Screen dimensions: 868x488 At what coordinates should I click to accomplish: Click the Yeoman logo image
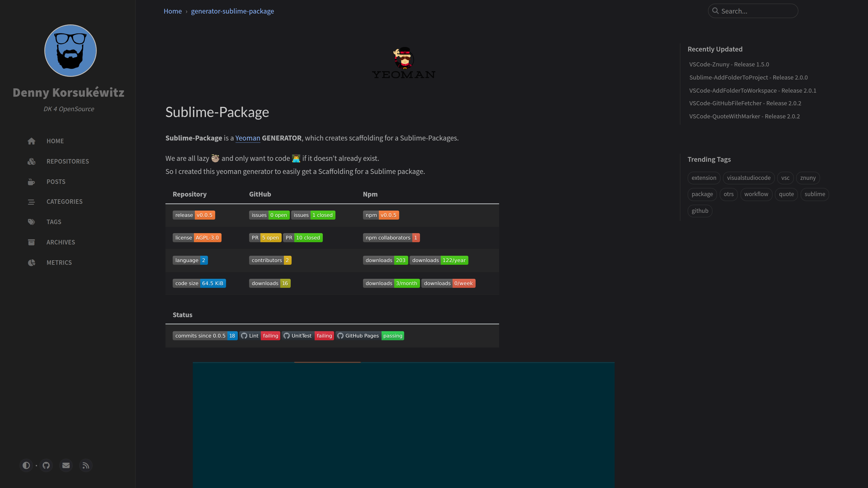[x=403, y=63]
